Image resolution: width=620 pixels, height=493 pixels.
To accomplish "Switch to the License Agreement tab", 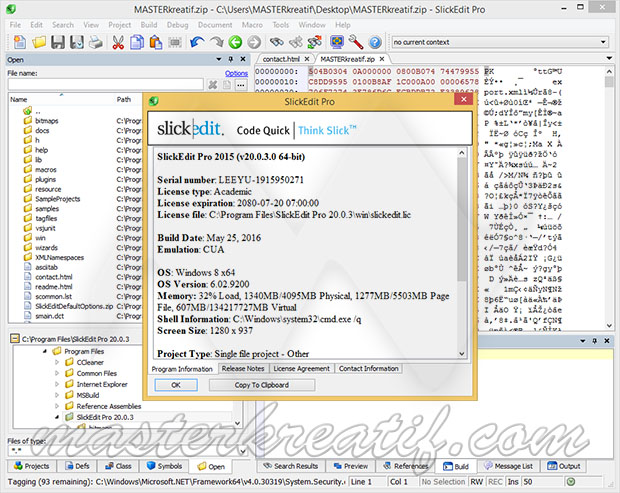I will pyautogui.click(x=301, y=368).
